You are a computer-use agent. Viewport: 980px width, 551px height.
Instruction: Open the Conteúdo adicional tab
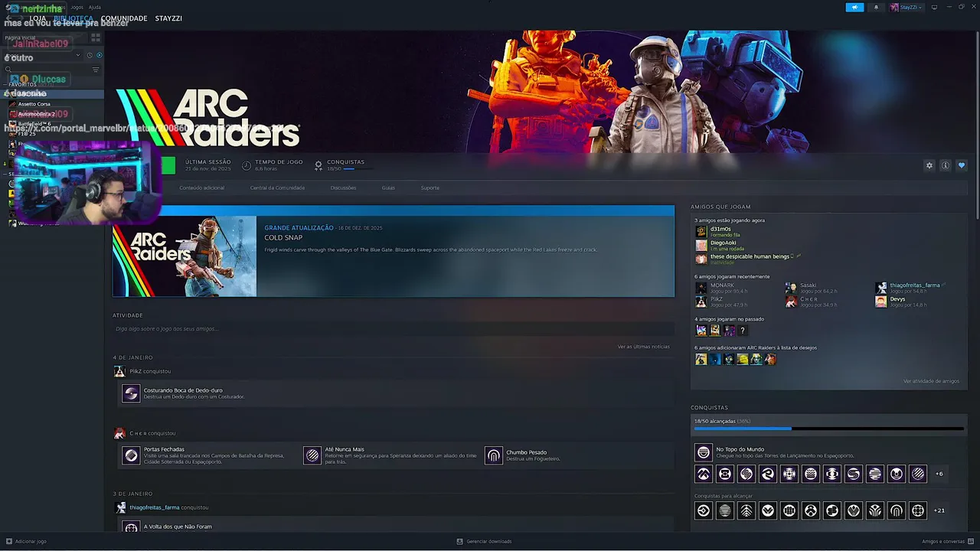202,187
